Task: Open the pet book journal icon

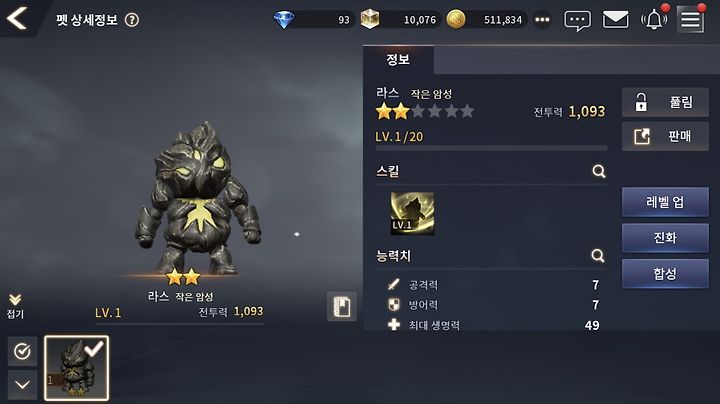Action: click(x=342, y=306)
